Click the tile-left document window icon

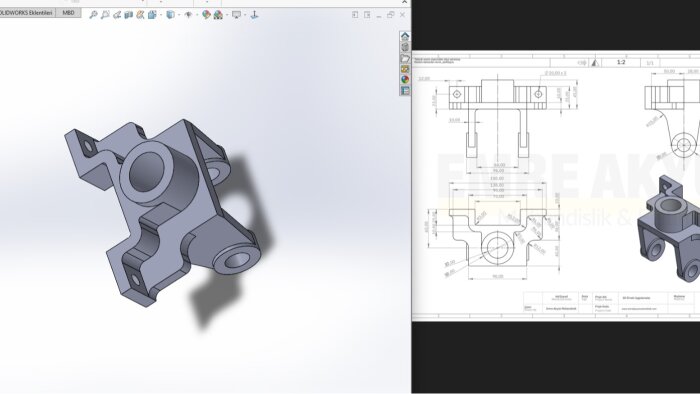click(355, 15)
